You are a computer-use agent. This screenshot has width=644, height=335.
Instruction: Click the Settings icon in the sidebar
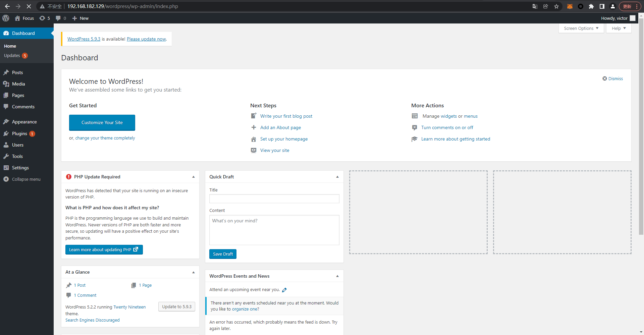click(x=6, y=168)
